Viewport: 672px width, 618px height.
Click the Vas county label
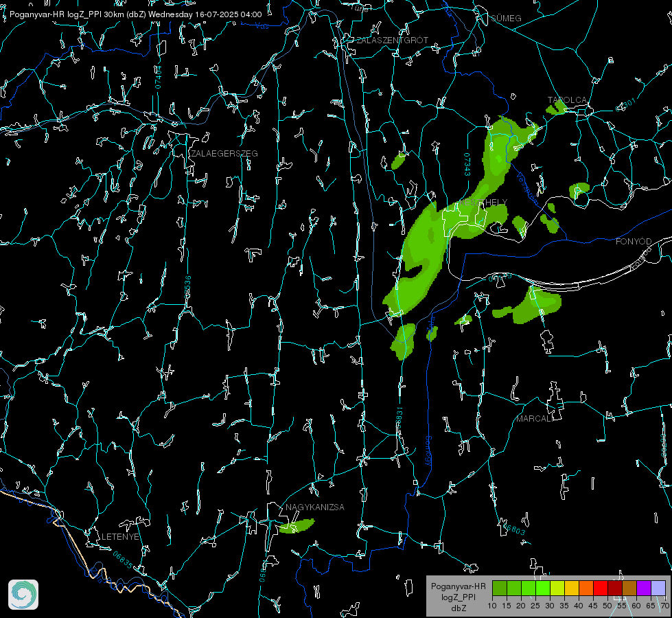pos(262,26)
